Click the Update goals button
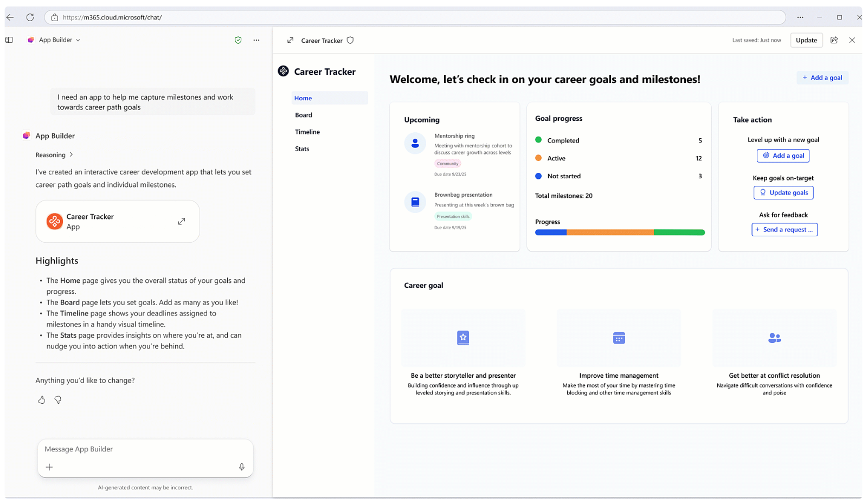The width and height of the screenshot is (868, 504). click(x=783, y=192)
